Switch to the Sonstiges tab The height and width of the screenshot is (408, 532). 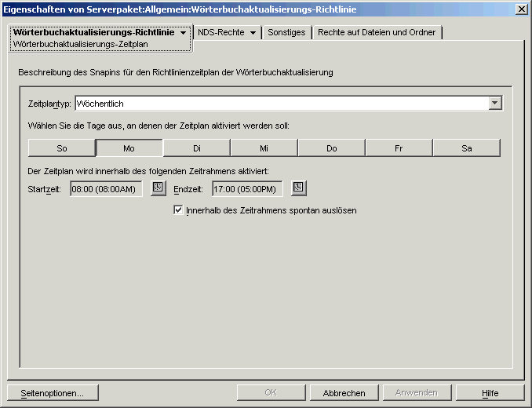(286, 32)
